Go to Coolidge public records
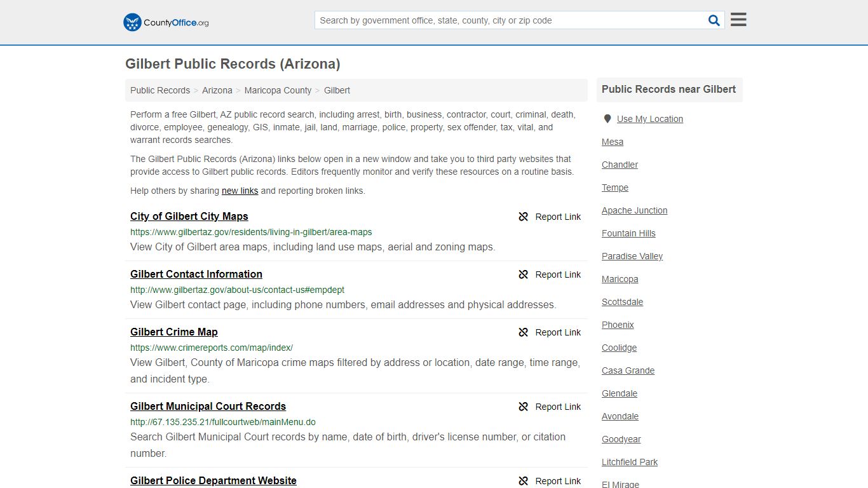Image resolution: width=868 pixels, height=488 pixels. pyautogui.click(x=619, y=348)
